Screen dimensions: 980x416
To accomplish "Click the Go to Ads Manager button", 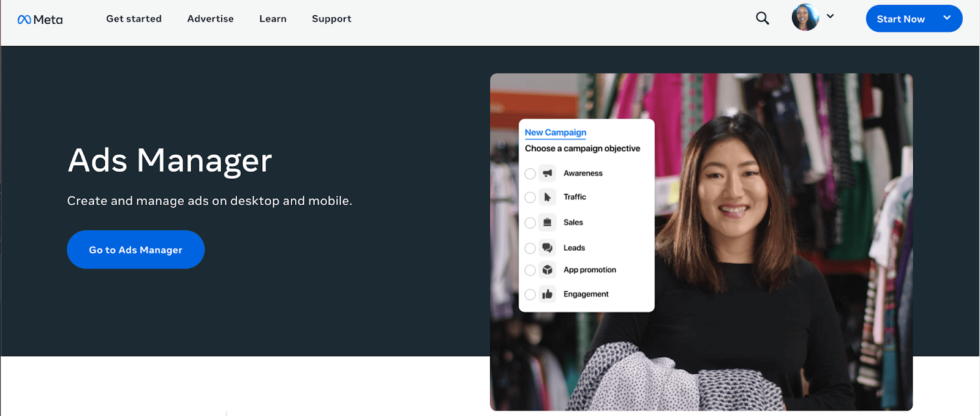I will tap(136, 250).
